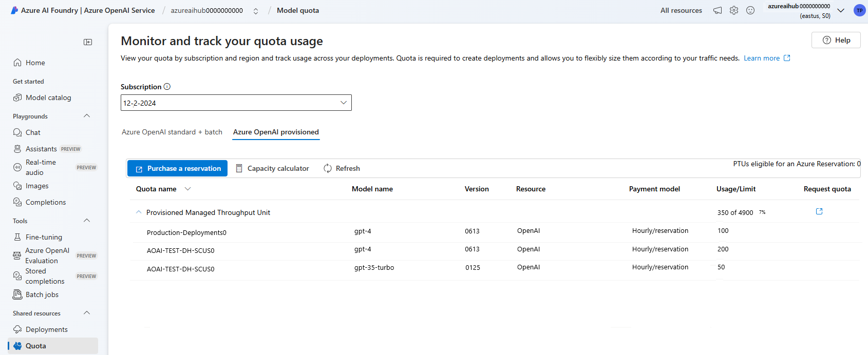Screen dimensions: 868x355
Task: Collapse the Shared resources sidebar section
Action: 87,313
